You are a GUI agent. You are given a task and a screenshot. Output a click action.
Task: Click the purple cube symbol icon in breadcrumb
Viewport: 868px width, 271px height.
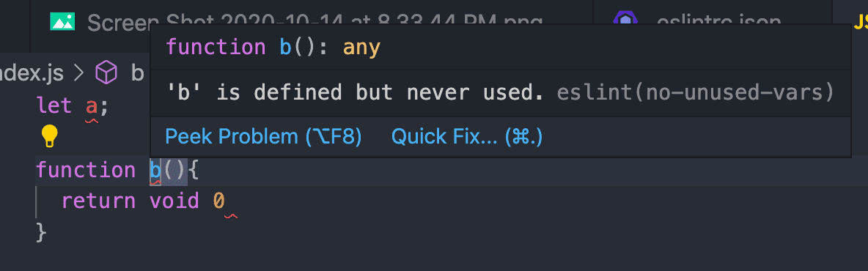tap(106, 73)
